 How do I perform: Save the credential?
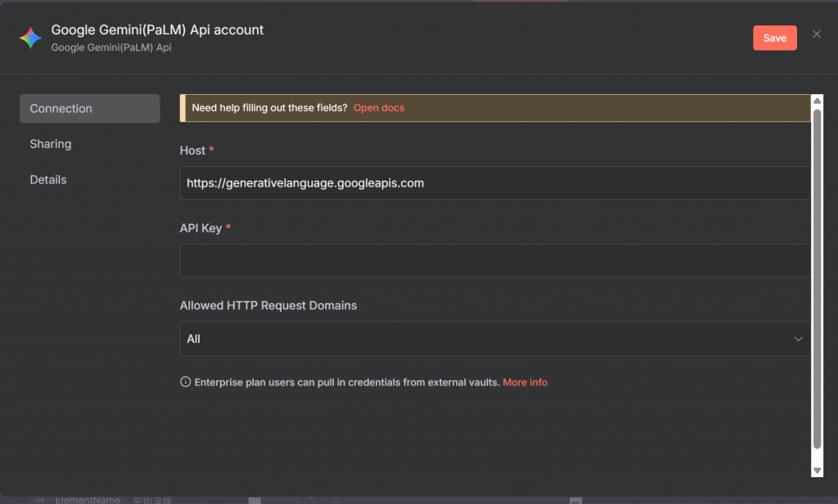(774, 38)
